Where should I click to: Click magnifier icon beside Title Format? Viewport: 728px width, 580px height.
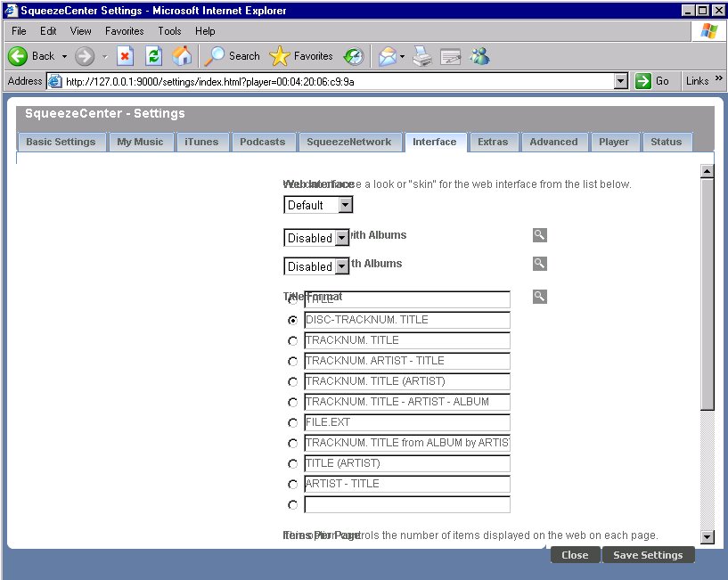pyautogui.click(x=539, y=297)
